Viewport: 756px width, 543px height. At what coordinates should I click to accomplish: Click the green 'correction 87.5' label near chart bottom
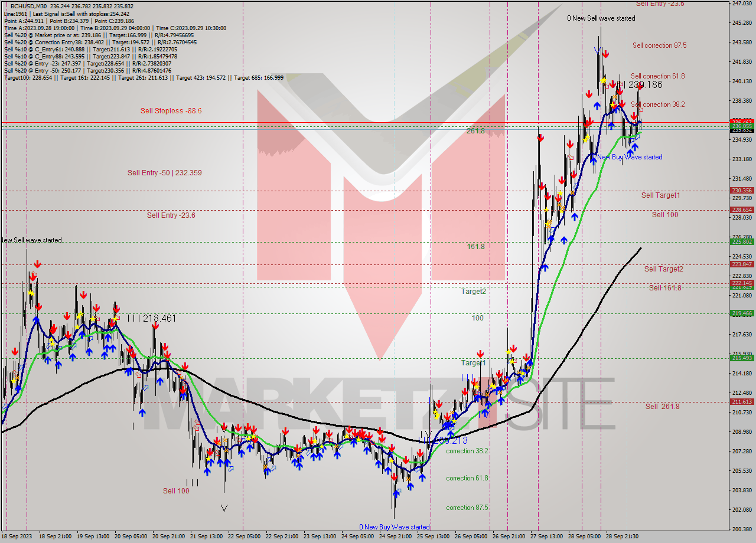[x=467, y=508]
